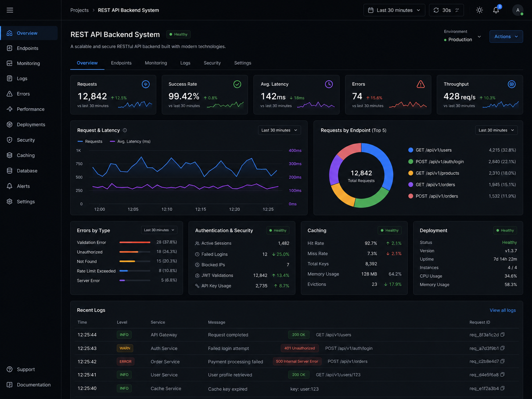Open the hamburger menu icon
532x399 pixels.
(10, 10)
